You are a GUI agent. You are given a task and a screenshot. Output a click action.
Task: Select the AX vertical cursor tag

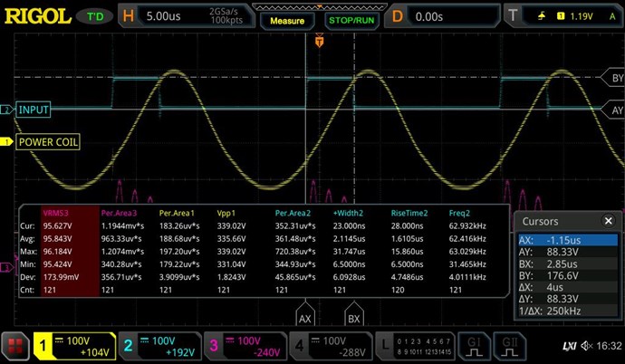[305, 315]
